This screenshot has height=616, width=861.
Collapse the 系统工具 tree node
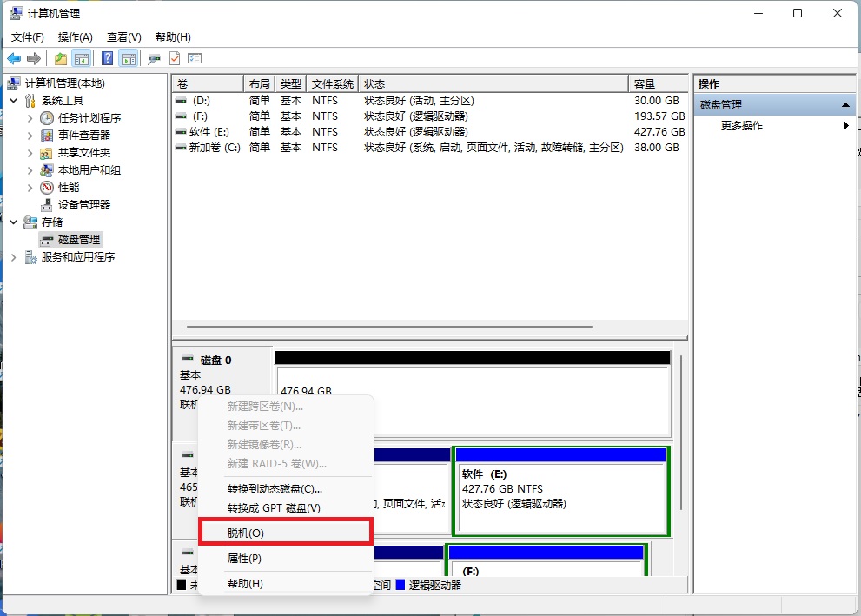pos(14,101)
